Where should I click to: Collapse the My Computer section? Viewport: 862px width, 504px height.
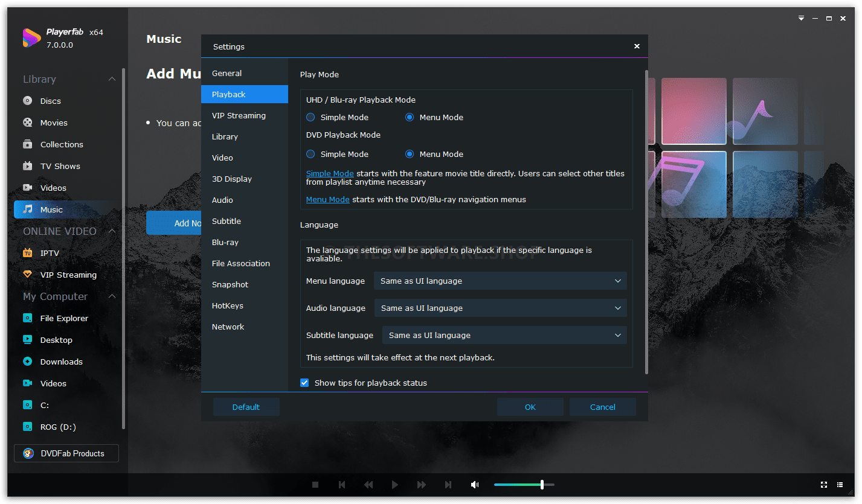coord(112,296)
